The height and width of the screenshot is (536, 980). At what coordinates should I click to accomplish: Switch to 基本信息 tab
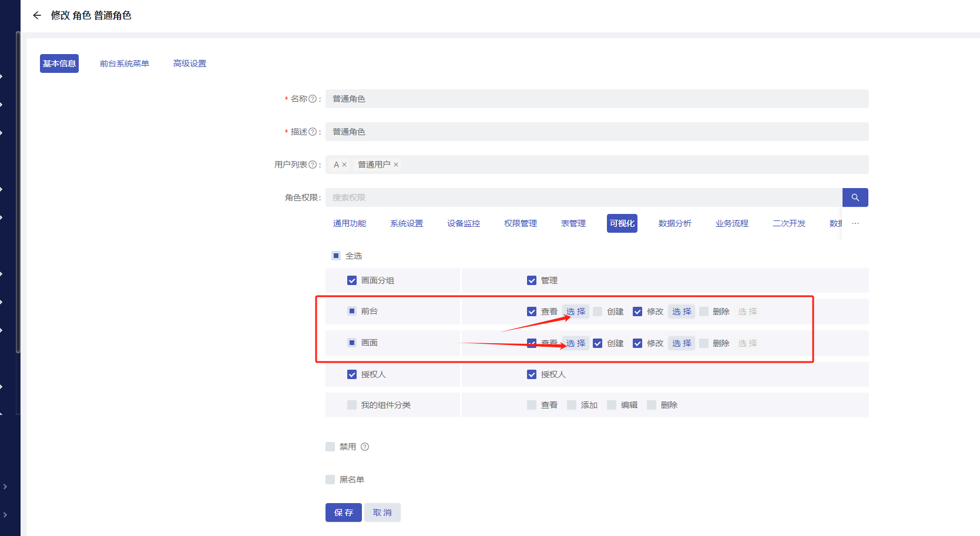[59, 63]
